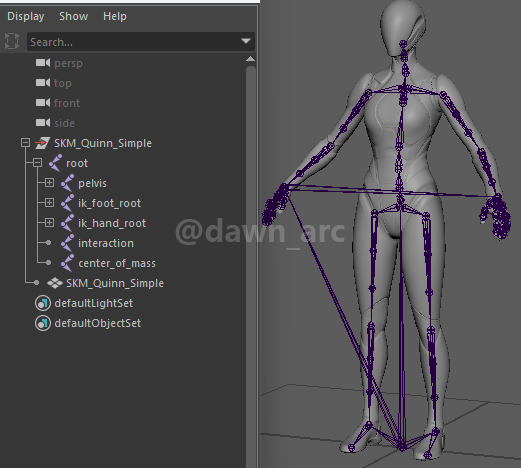The image size is (521, 468).
Task: Collapse the root joint hierarchy
Action: pyautogui.click(x=37, y=163)
